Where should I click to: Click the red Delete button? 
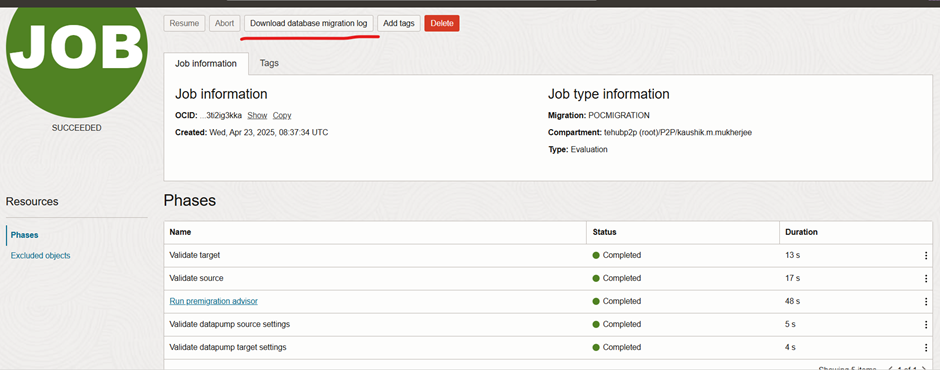[x=442, y=23]
